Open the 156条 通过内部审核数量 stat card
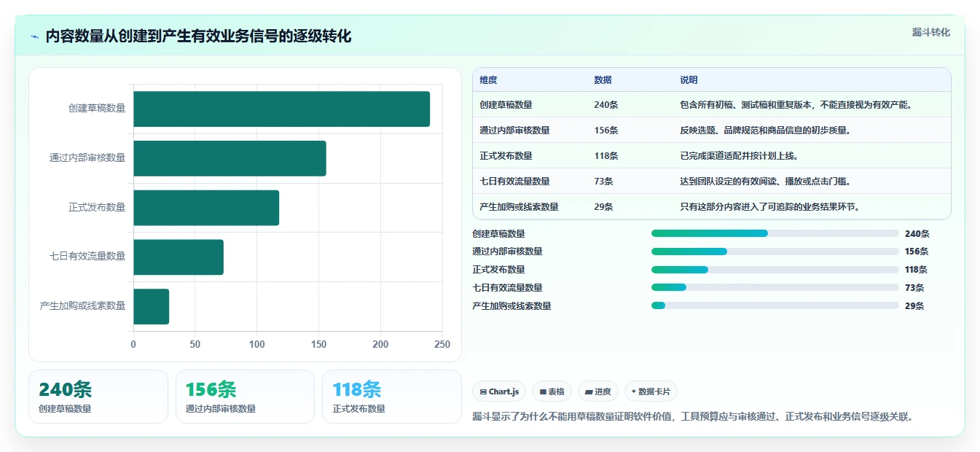 tap(245, 397)
